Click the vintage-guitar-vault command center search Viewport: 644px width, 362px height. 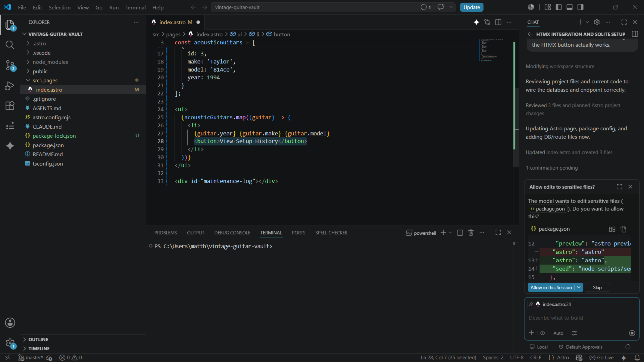(x=314, y=7)
